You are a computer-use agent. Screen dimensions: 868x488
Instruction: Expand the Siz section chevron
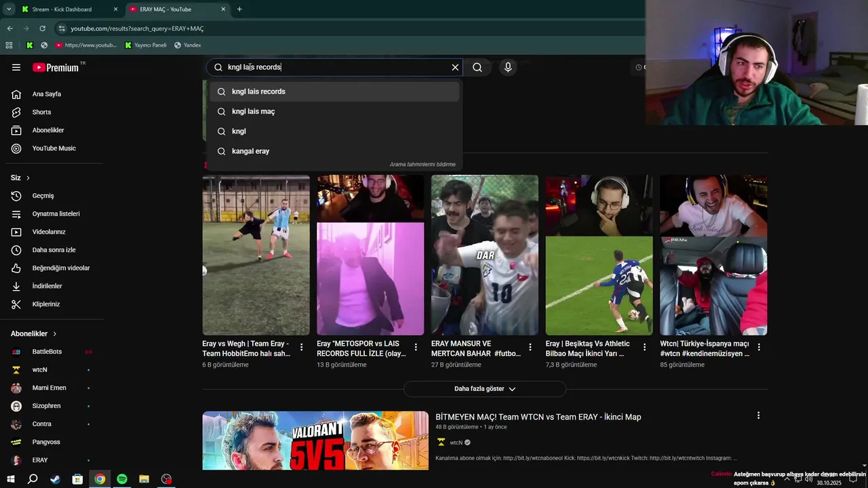click(28, 178)
